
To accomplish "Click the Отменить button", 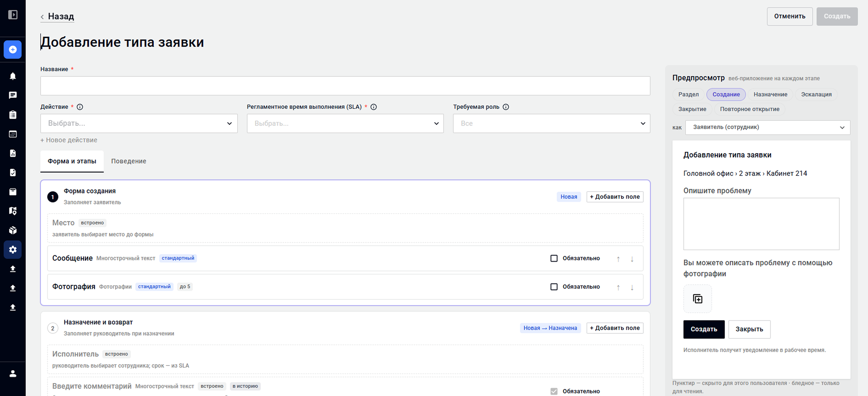I will [x=790, y=16].
